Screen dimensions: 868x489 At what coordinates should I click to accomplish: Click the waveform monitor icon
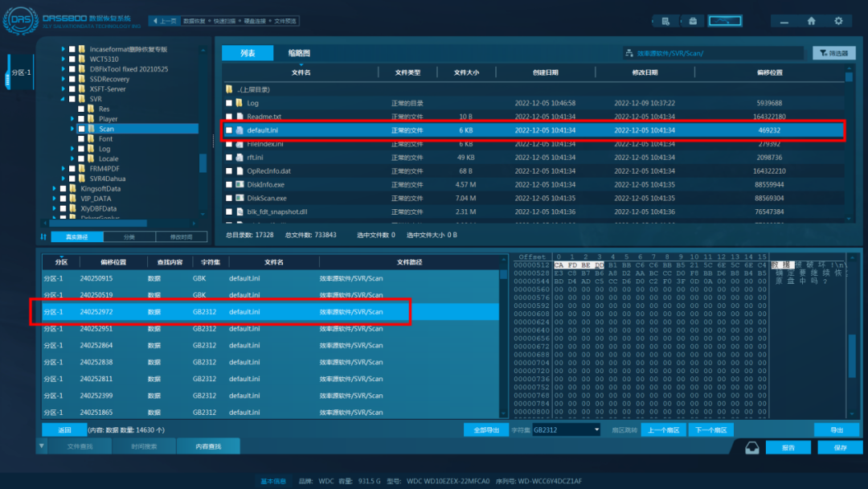tap(725, 21)
